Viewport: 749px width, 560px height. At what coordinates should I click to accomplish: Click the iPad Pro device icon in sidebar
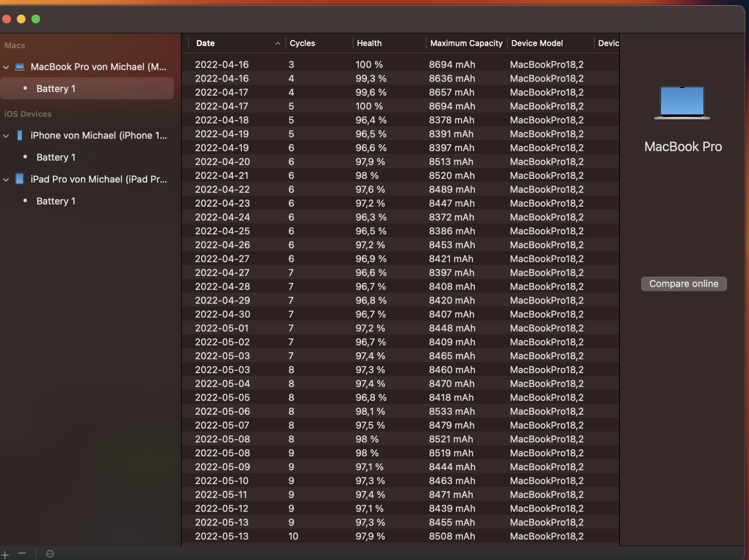[19, 179]
